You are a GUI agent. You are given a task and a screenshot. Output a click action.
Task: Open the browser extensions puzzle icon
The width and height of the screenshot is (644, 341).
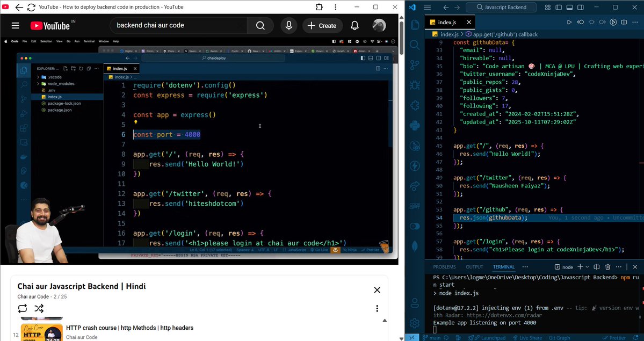[x=319, y=7]
